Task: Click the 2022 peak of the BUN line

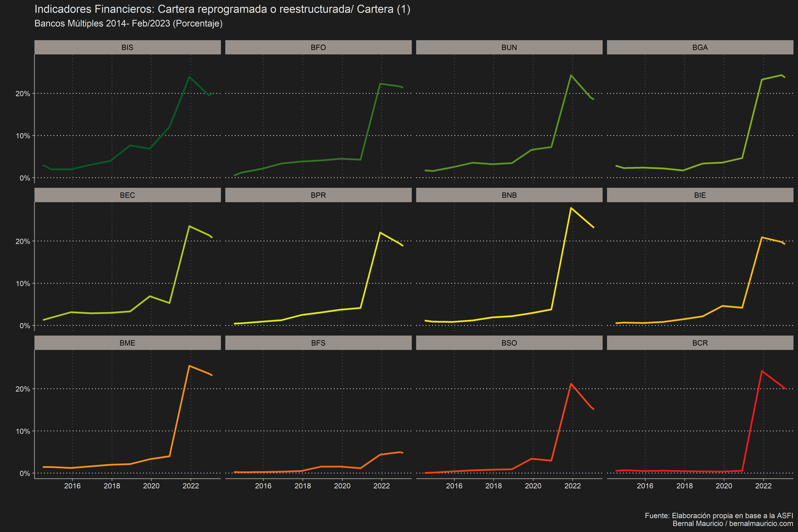Action: [x=571, y=75]
